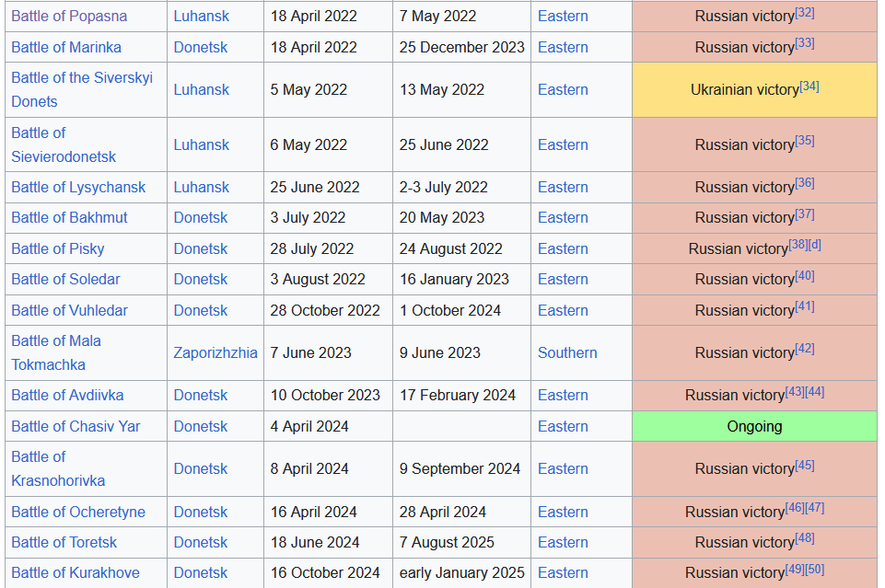The width and height of the screenshot is (885, 588).
Task: Click Luhansk link in Popasna row
Action: (x=201, y=16)
